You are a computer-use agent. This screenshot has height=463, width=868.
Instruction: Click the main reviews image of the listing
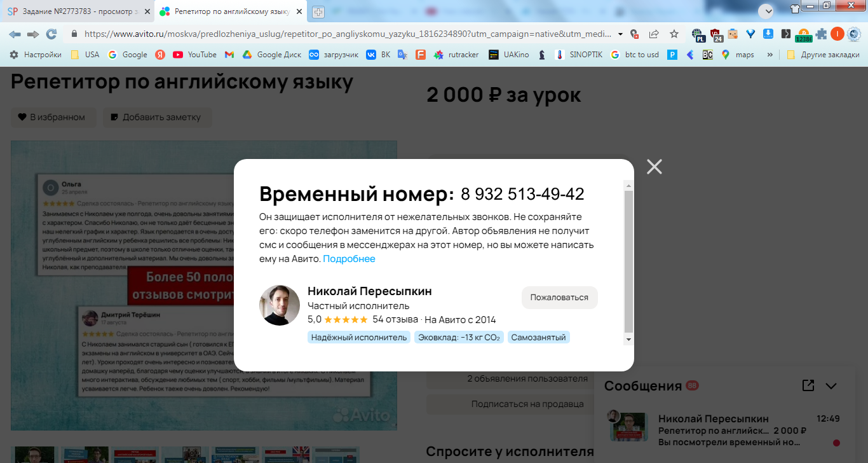tap(204, 285)
